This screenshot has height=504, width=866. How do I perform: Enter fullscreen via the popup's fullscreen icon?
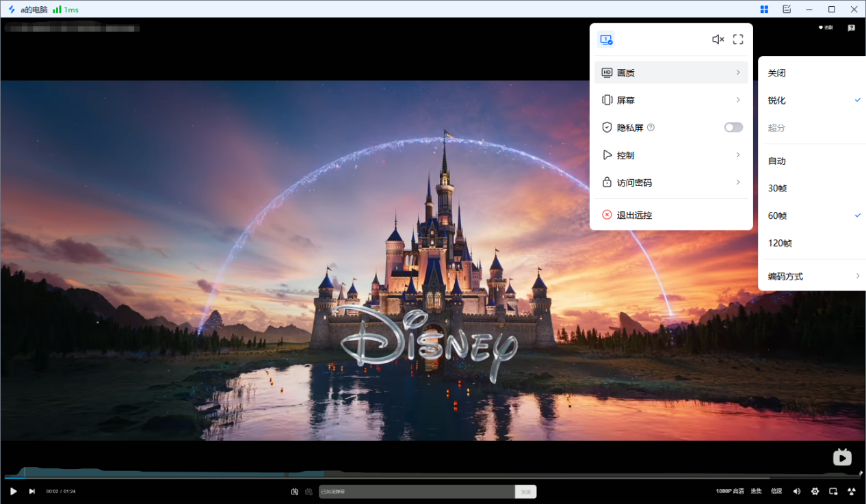point(738,40)
